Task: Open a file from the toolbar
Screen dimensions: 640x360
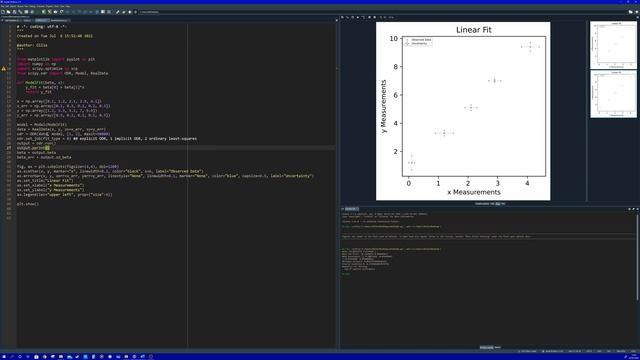Action: pos(8,12)
